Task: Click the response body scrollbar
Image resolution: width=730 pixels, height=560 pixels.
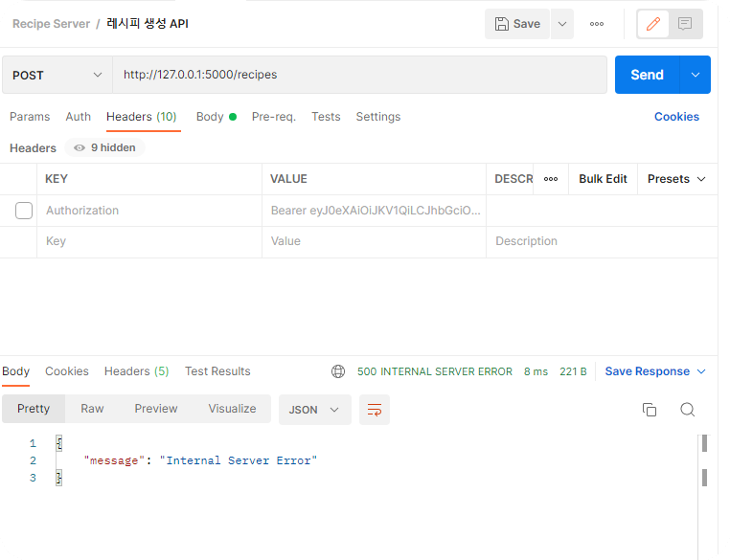Action: click(x=704, y=497)
